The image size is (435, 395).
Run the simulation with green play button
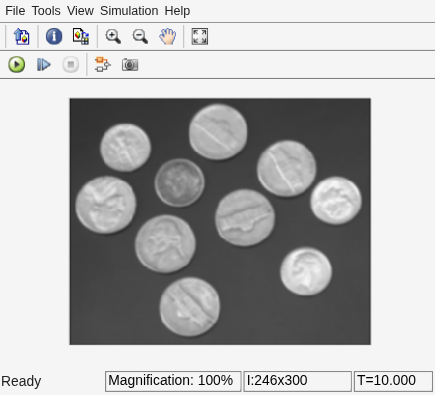coord(16,64)
